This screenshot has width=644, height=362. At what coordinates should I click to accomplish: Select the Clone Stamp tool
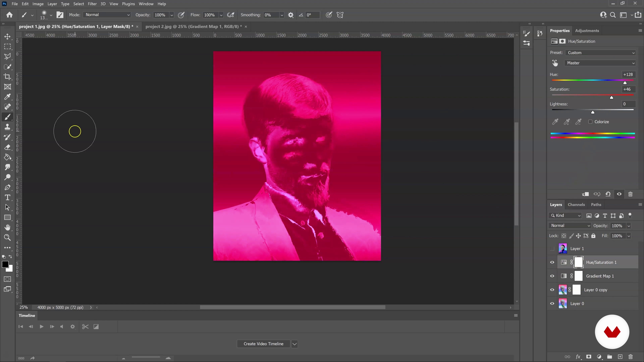(x=8, y=127)
